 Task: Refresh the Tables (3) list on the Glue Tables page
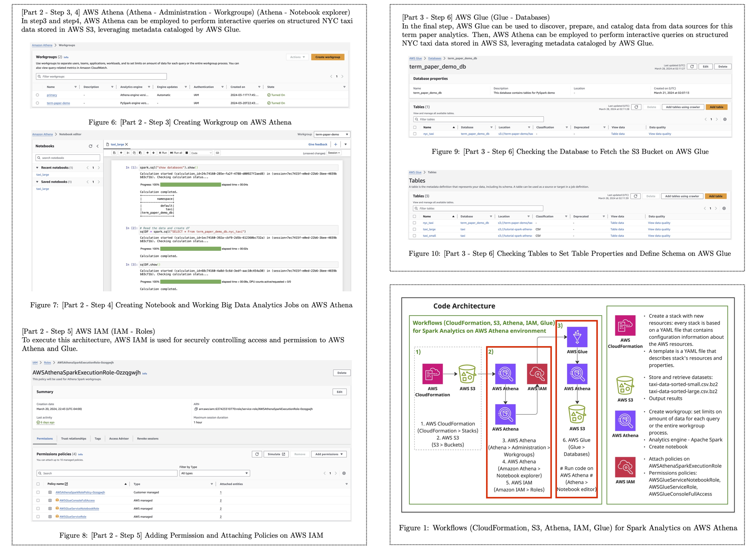635,196
